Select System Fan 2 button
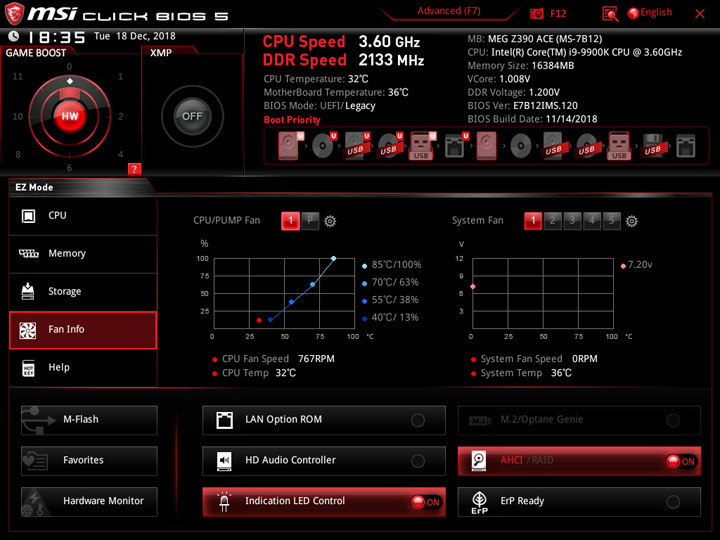The image size is (720, 540). pos(552,221)
